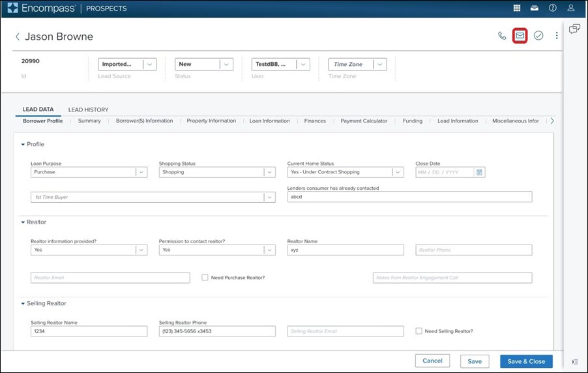
Task: Open the vertical three-dot more menu
Action: [x=557, y=36]
